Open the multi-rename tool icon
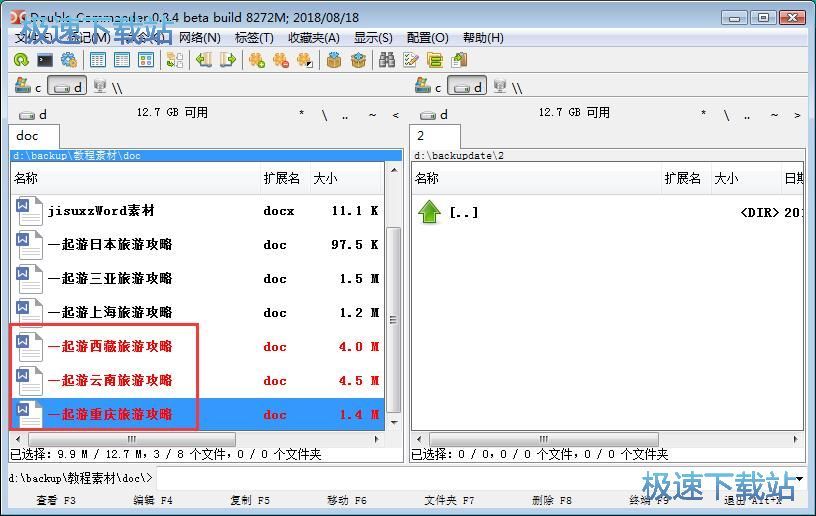The width and height of the screenshot is (816, 516). point(411,60)
